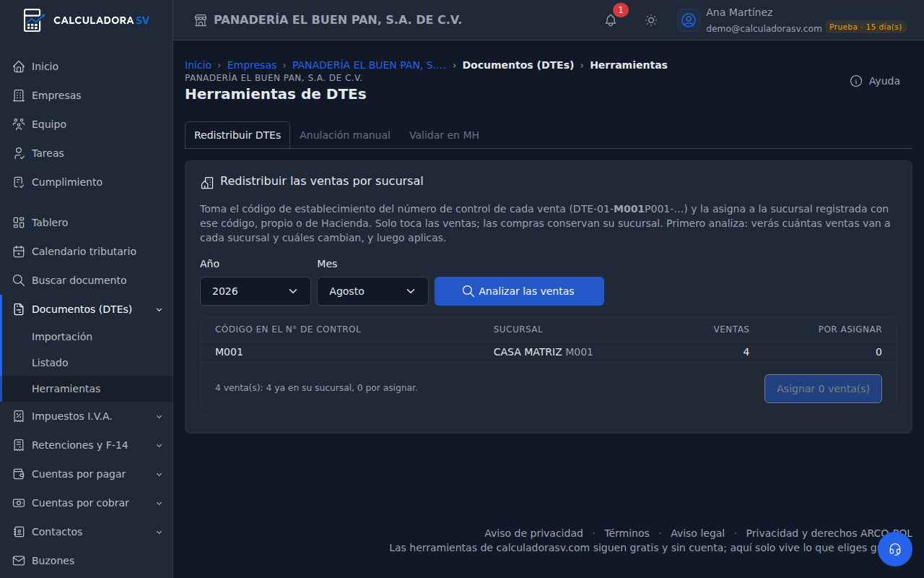Open Ana Martínez user avatar icon
The image size is (924, 578).
689,20
